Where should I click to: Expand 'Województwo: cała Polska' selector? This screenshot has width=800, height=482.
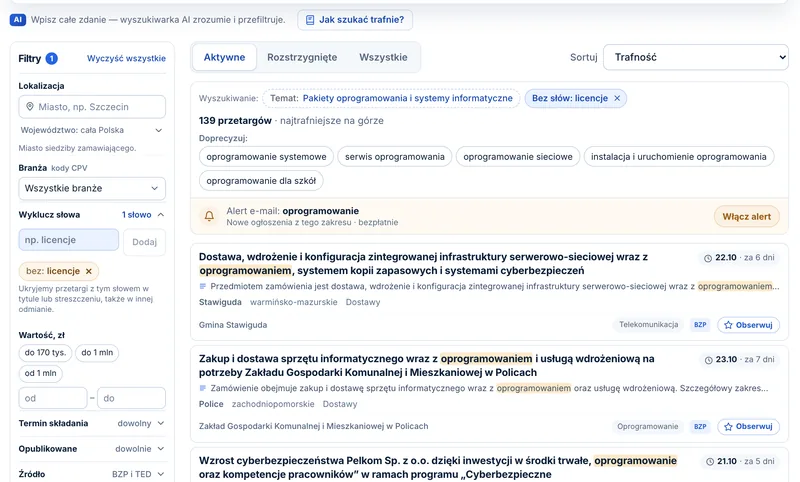[92, 130]
